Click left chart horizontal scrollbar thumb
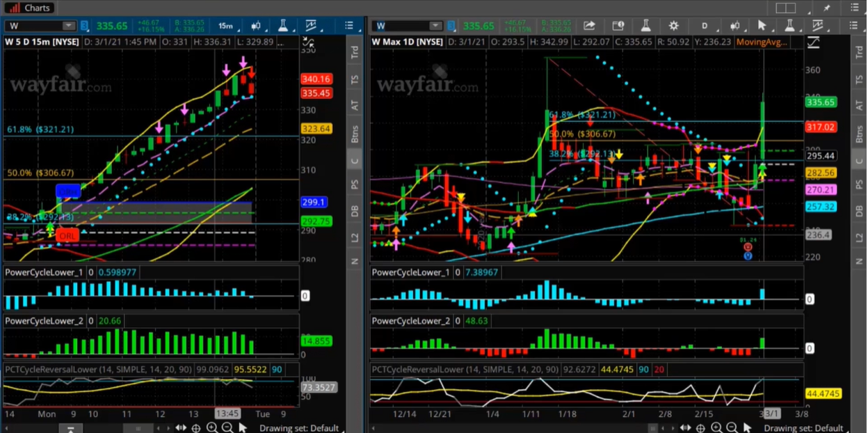This screenshot has width=868, height=433. tap(137, 428)
